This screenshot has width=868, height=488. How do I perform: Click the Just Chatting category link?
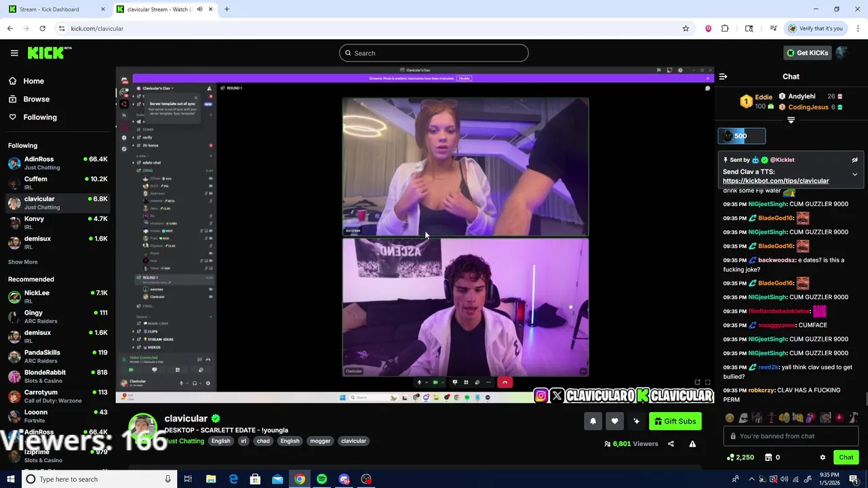point(184,441)
